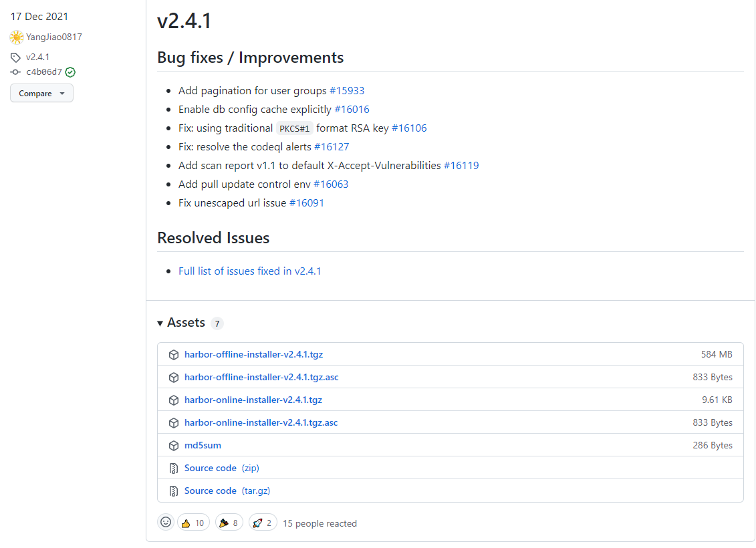
Task: Click the package icon for harbor-offline-installer-v2.4.1.tgz.asc
Action: [x=174, y=378]
